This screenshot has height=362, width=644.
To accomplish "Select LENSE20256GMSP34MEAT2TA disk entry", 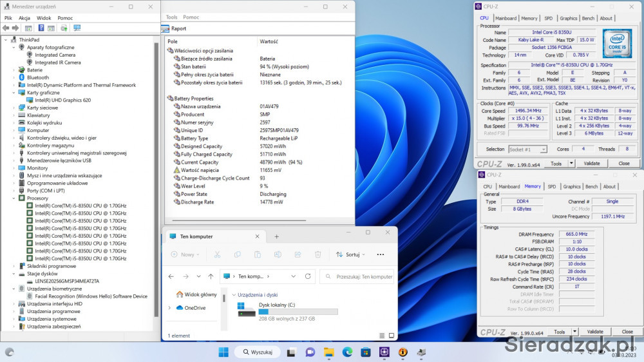I will (67, 281).
